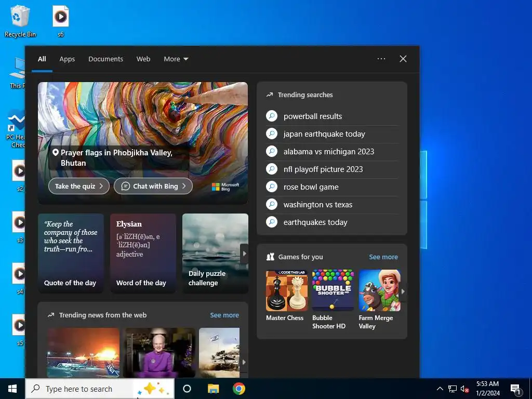This screenshot has height=399, width=532.
Task: Open the Recycle Bin desktop icon
Action: coord(20,21)
